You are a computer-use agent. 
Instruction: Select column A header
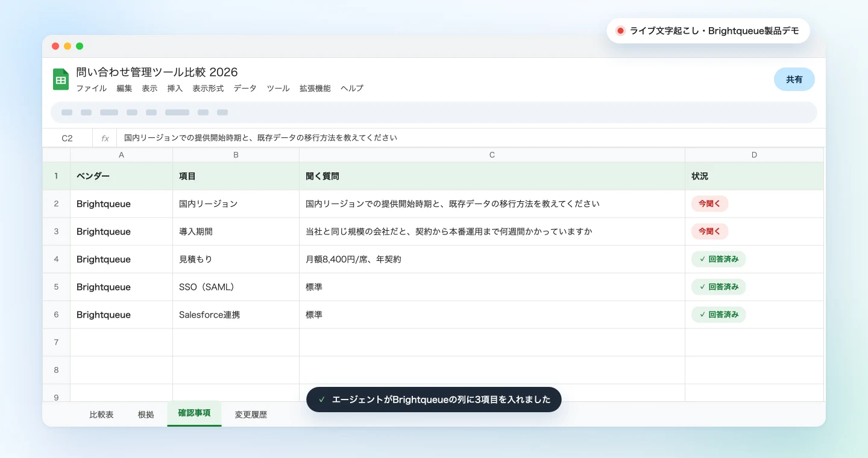(121, 155)
